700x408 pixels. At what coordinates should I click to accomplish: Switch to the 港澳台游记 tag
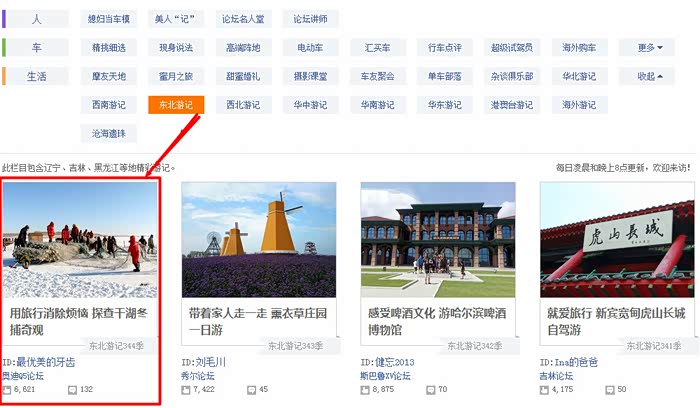512,105
